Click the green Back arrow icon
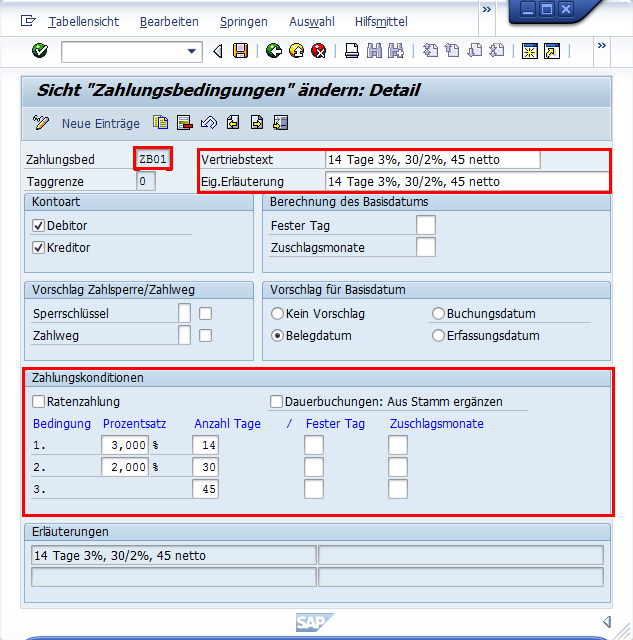 pyautogui.click(x=274, y=51)
